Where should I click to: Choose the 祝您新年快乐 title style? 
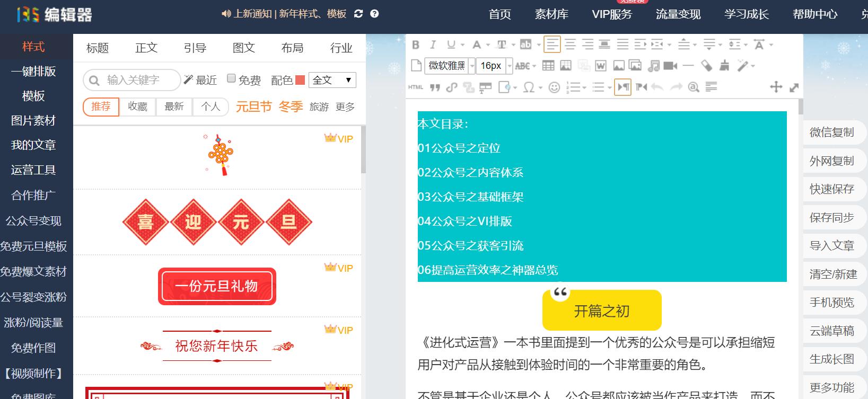[217, 346]
